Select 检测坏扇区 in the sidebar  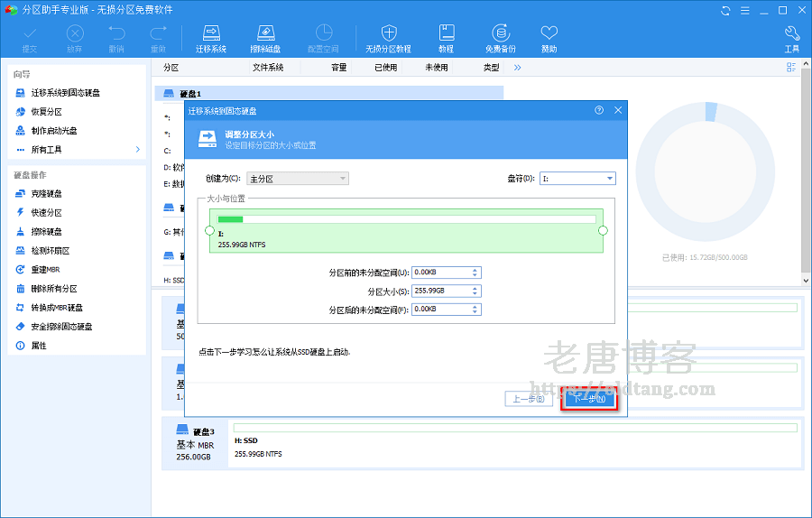point(51,251)
